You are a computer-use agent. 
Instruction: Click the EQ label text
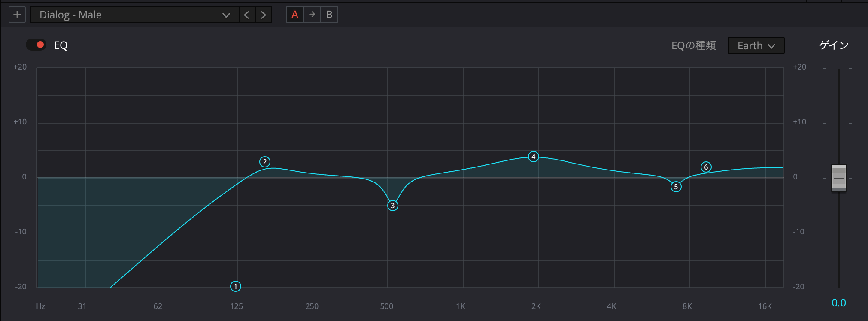point(61,45)
